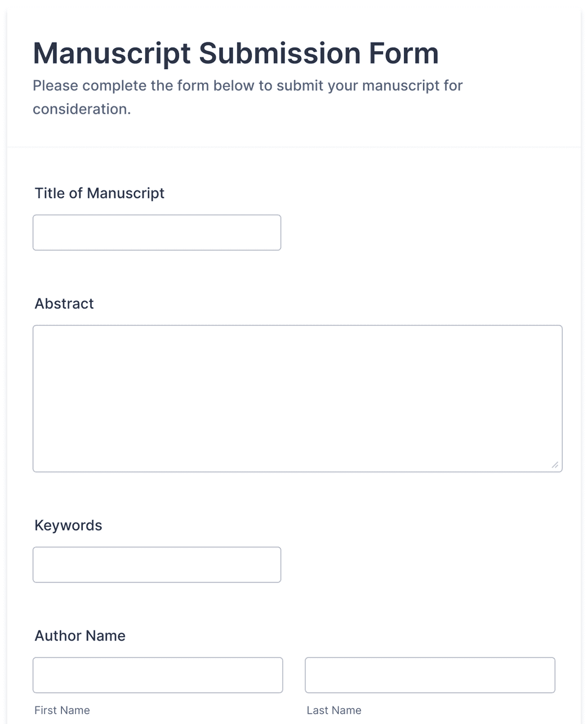The height and width of the screenshot is (724, 588).
Task: Click the form instructions paragraph text
Action: click(x=248, y=96)
